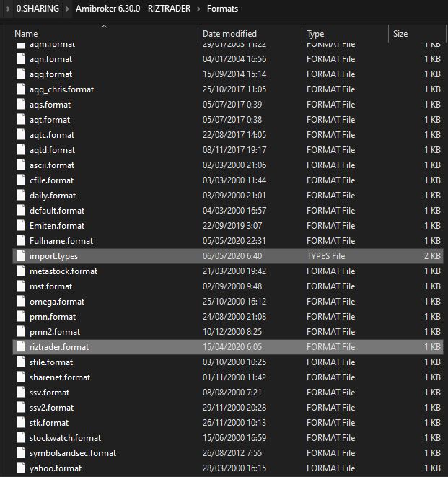Click the file icon for metastock.format
Screen dimensions: 448x477
point(21,271)
